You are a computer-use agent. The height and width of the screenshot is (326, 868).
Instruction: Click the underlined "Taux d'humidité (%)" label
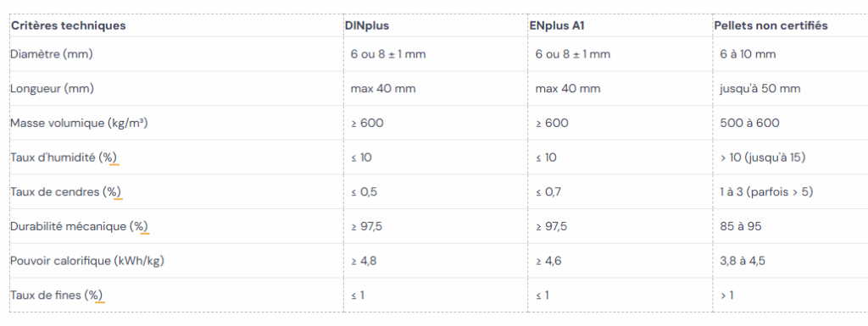[x=64, y=157]
